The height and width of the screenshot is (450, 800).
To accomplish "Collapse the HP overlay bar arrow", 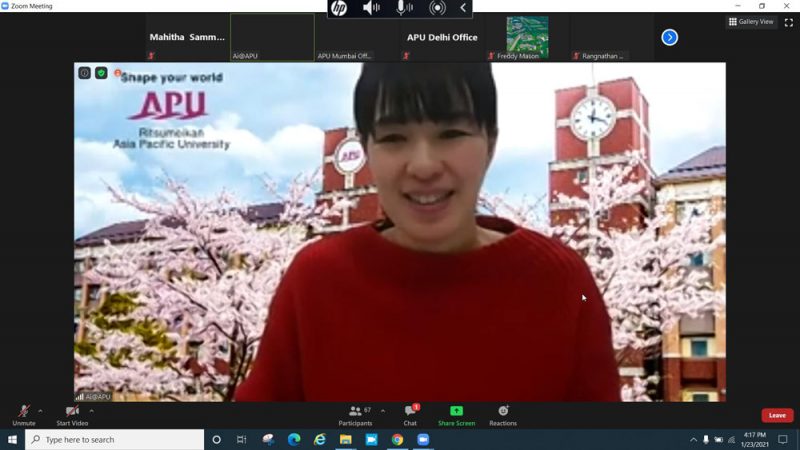I will 463,8.
